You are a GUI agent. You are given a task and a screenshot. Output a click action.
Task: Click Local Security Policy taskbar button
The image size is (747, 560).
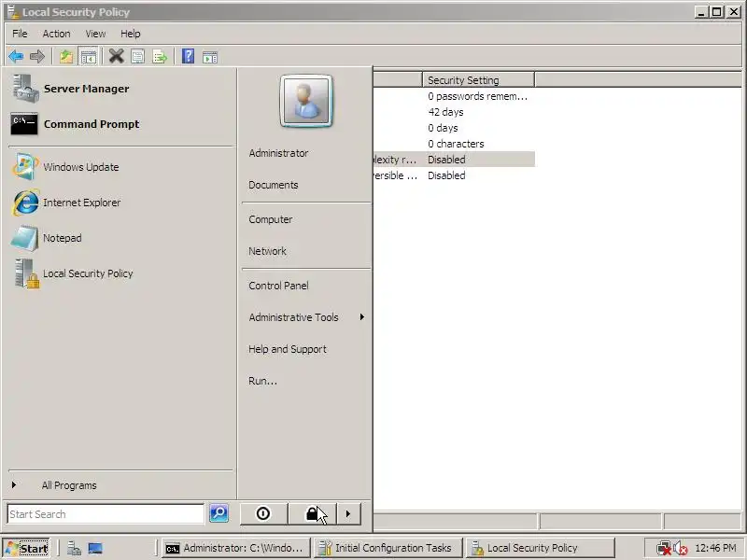[x=541, y=548]
